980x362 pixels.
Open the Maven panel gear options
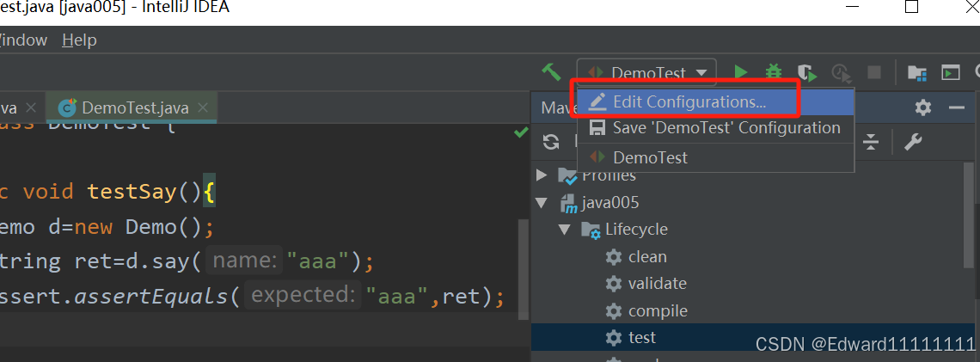(923, 107)
